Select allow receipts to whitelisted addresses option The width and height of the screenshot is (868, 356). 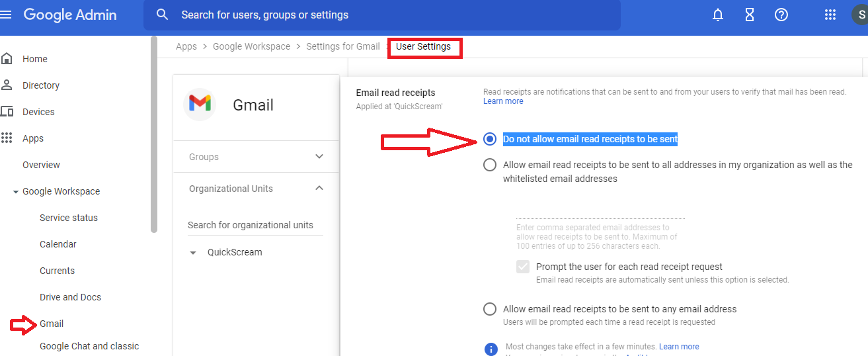pos(490,165)
